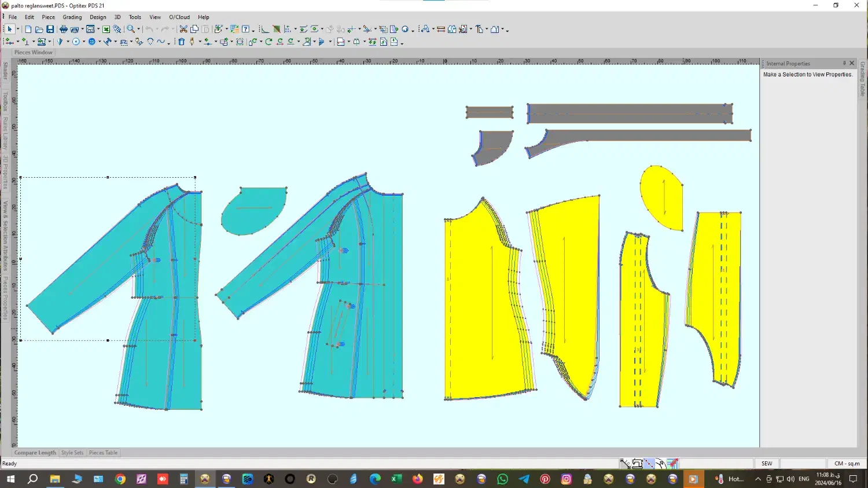This screenshot has width=868, height=488.
Task: Open Chrome from the Windows taskbar
Action: click(120, 479)
